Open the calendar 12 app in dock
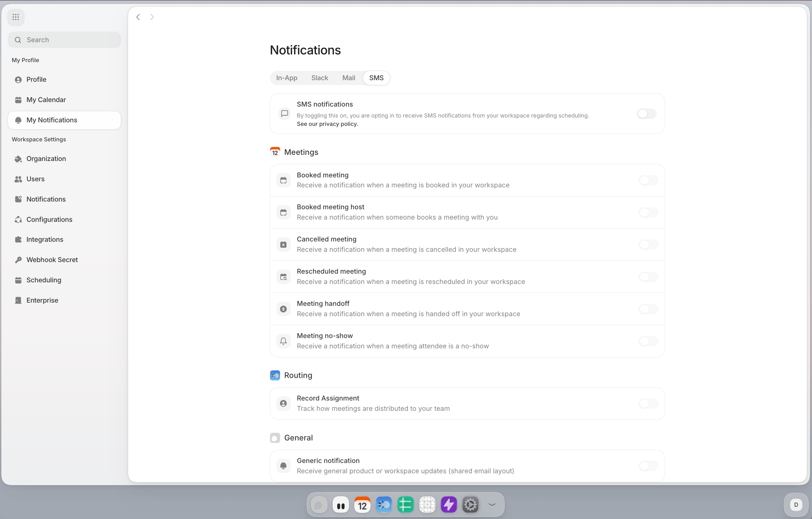 coord(362,505)
